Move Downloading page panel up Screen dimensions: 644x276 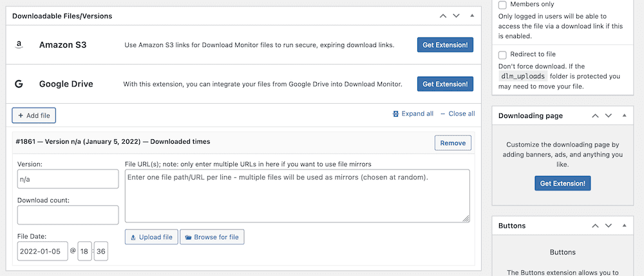(x=594, y=115)
